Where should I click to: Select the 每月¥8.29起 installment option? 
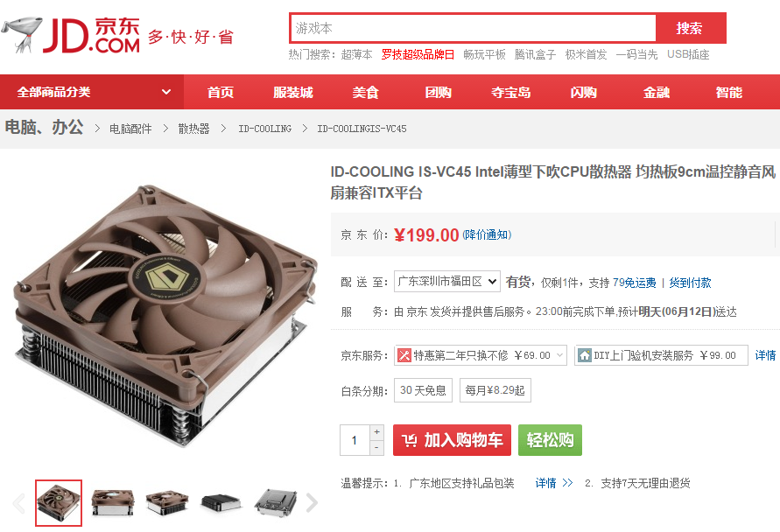(495, 390)
